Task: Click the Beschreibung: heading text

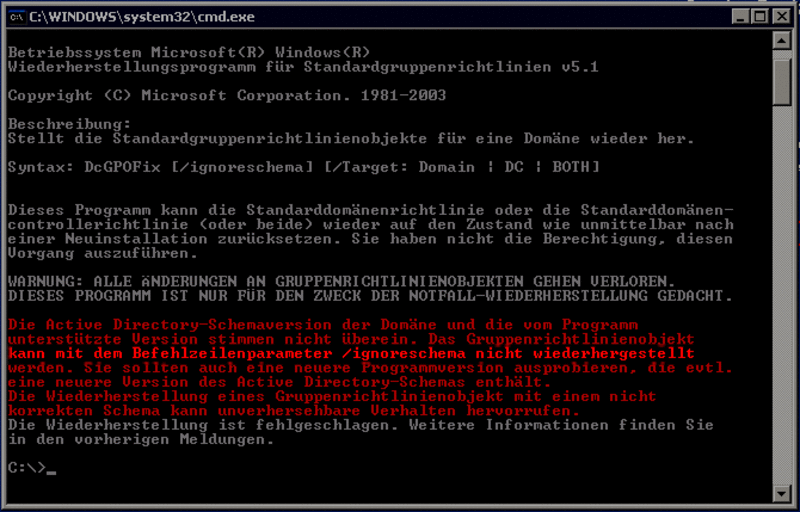Action: (x=69, y=124)
